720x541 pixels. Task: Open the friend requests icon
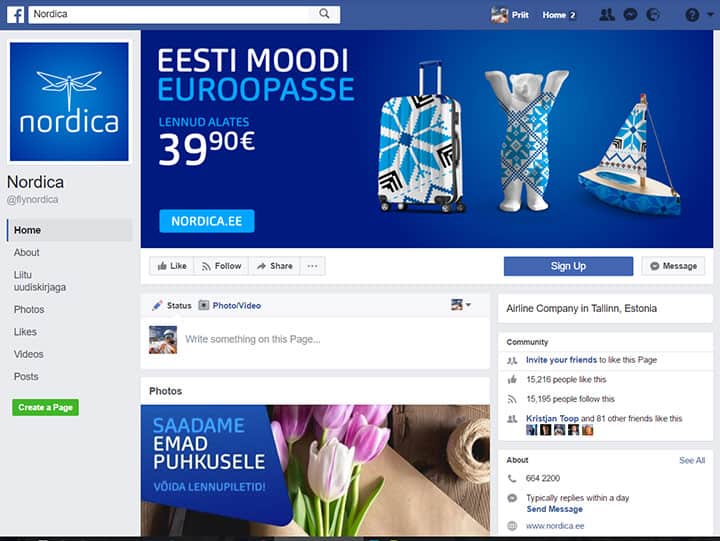(x=607, y=15)
